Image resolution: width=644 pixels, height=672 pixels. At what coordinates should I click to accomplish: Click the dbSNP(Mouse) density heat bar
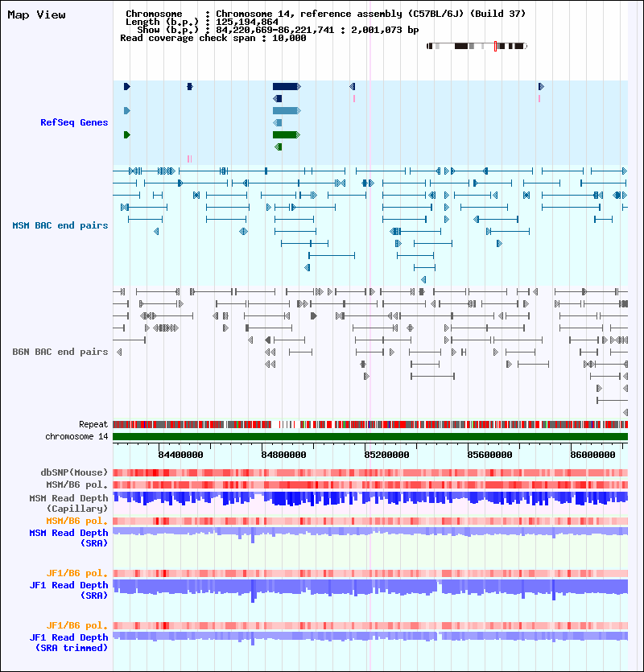pyautogui.click(x=370, y=472)
